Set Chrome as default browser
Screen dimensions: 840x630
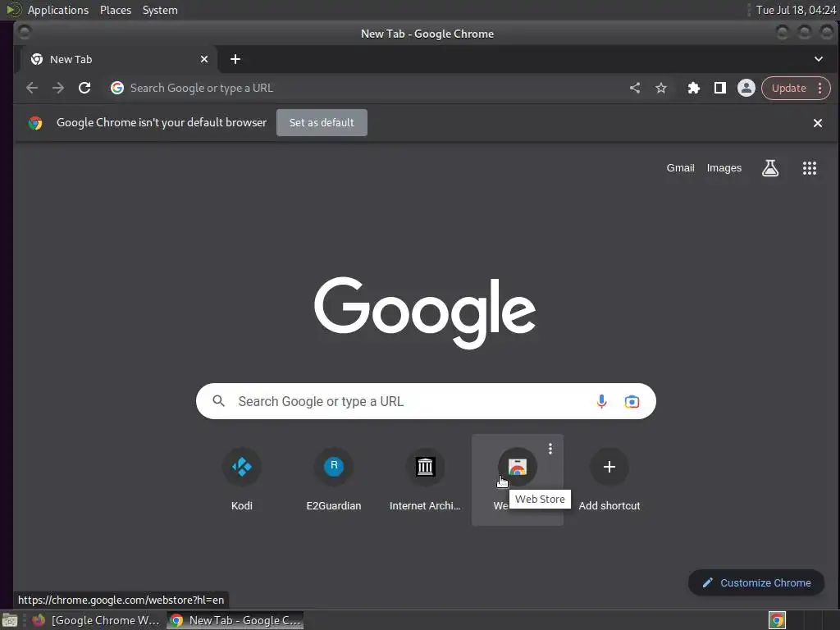pyautogui.click(x=322, y=123)
